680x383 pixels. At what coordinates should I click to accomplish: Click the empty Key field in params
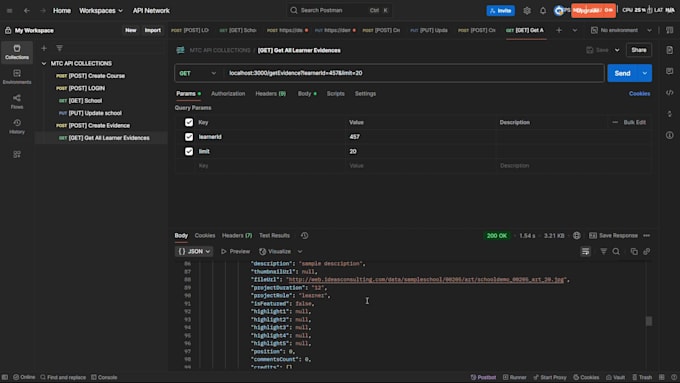point(271,166)
